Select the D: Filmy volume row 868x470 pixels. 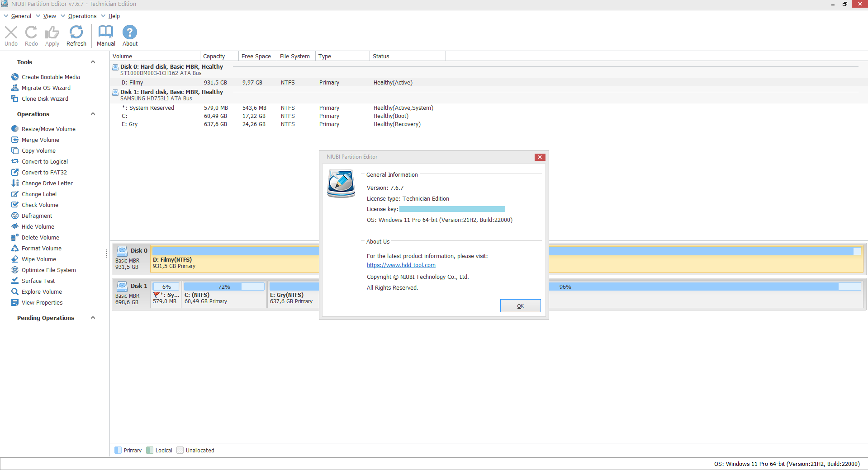tap(489, 83)
